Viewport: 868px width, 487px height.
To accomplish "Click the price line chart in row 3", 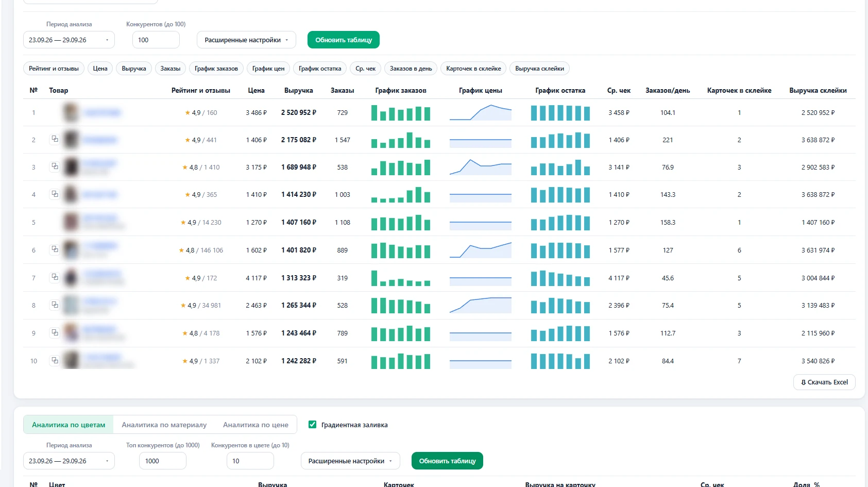I will click(x=481, y=167).
